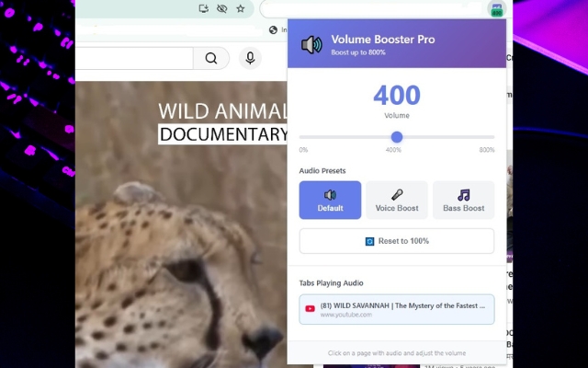588x368 pixels.
Task: Click the speaker logo in the popup header
Action: pos(311,45)
